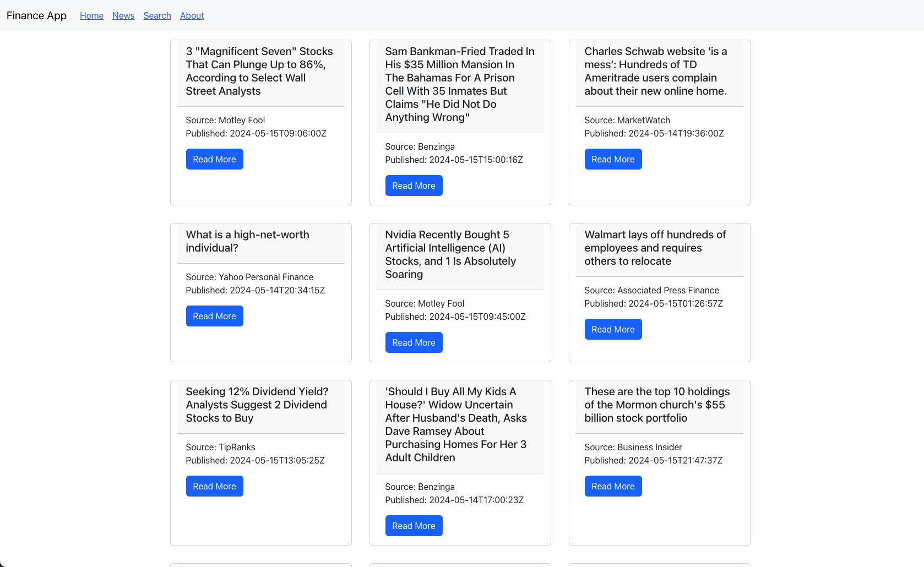Read More on Charles Schwab website article
The height and width of the screenshot is (567, 924).
click(x=613, y=159)
